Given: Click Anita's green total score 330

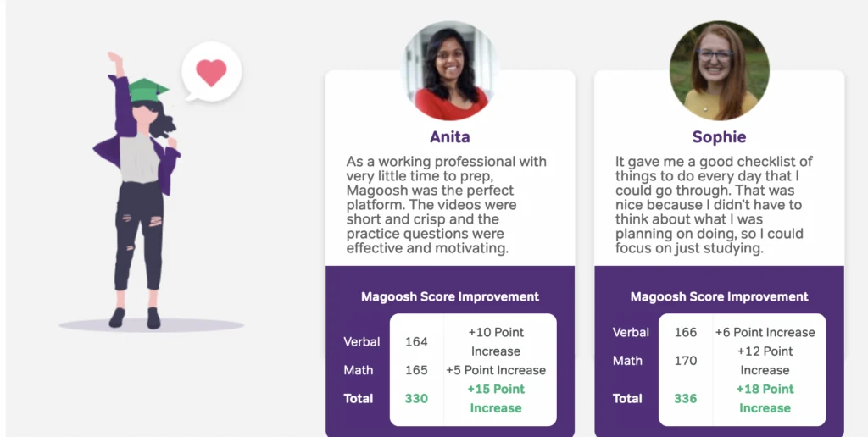Looking at the screenshot, I should click(x=416, y=398).
